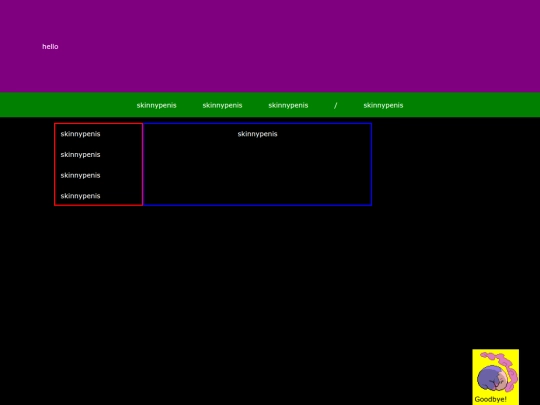Open the second skinnypenis link in green navbar
The height and width of the screenshot is (405, 540).
click(x=222, y=105)
